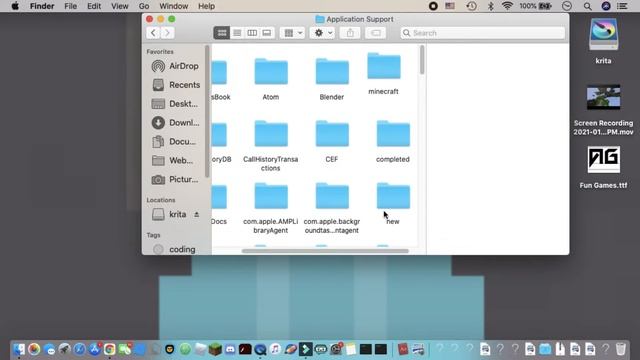Open Minecraft grass block icon in Dock
Screen dimensions: 640x360
tap(215, 349)
